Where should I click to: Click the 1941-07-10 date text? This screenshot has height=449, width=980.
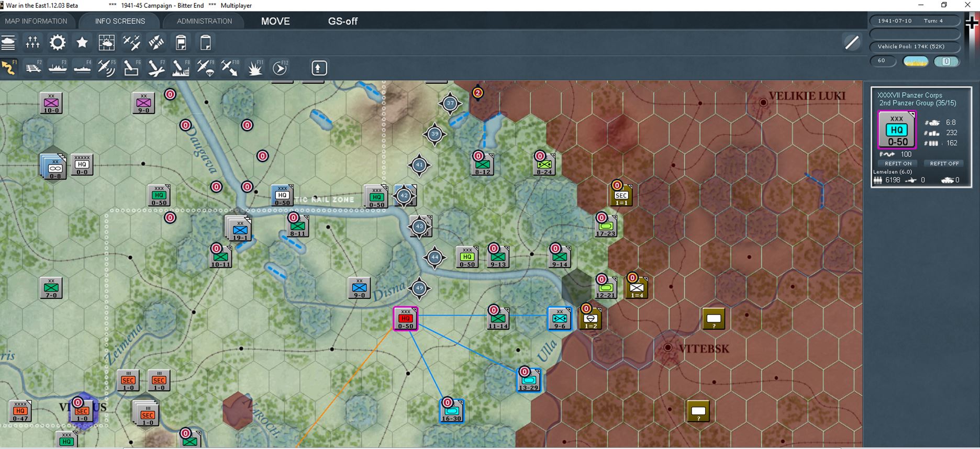[895, 21]
